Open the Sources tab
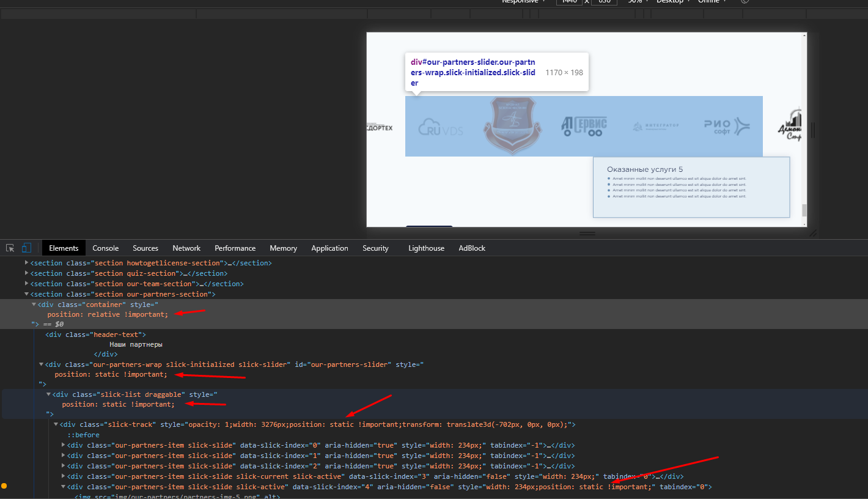This screenshot has height=499, width=868. click(x=145, y=248)
